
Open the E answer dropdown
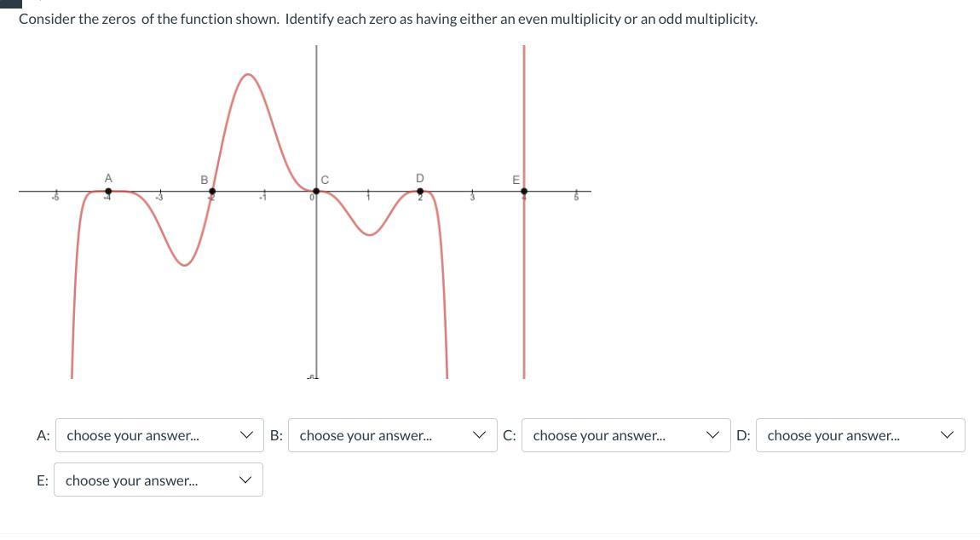(159, 480)
